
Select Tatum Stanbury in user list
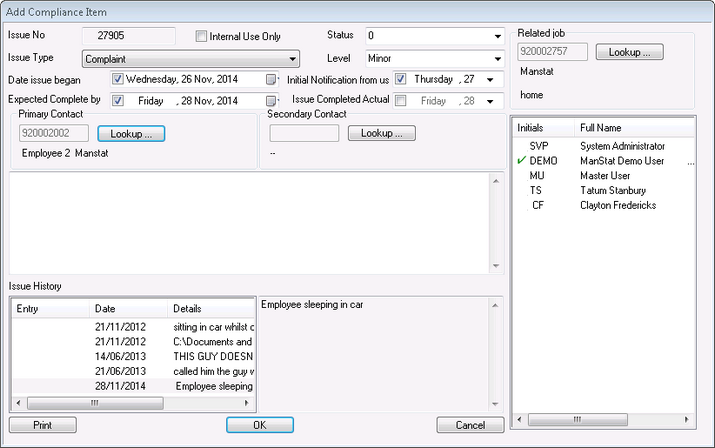(x=613, y=190)
